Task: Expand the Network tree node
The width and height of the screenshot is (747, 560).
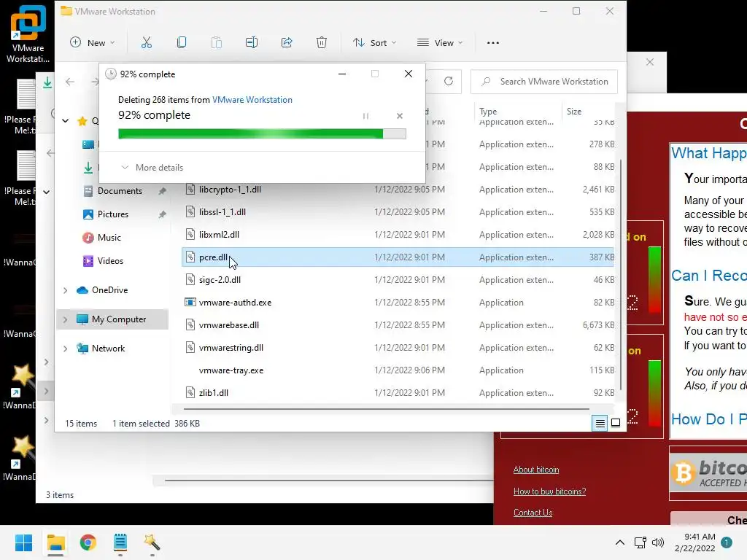Action: [x=65, y=349]
